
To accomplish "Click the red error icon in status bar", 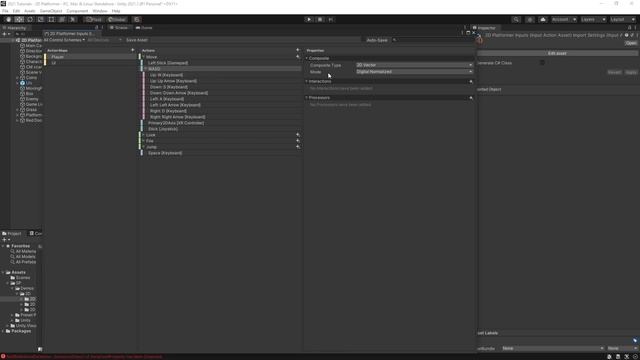I will coord(3,356).
